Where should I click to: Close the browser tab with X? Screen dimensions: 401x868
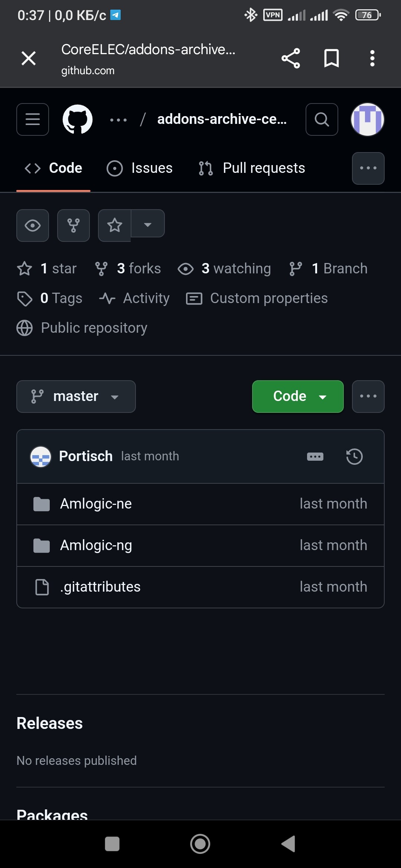pyautogui.click(x=29, y=58)
